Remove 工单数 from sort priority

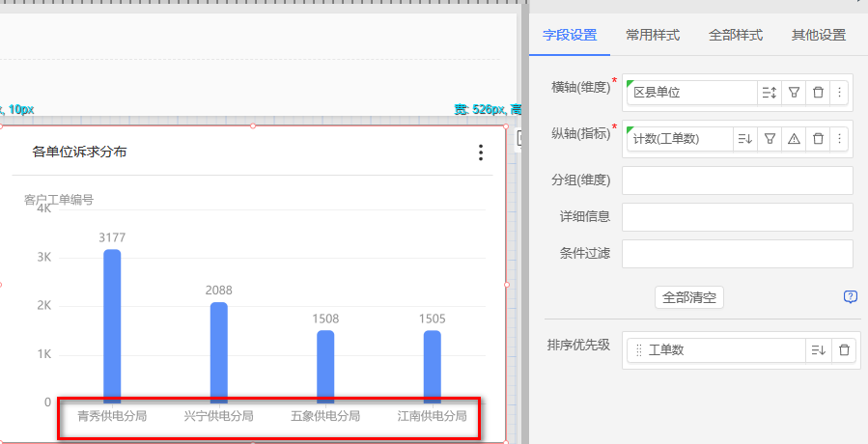[x=844, y=350]
